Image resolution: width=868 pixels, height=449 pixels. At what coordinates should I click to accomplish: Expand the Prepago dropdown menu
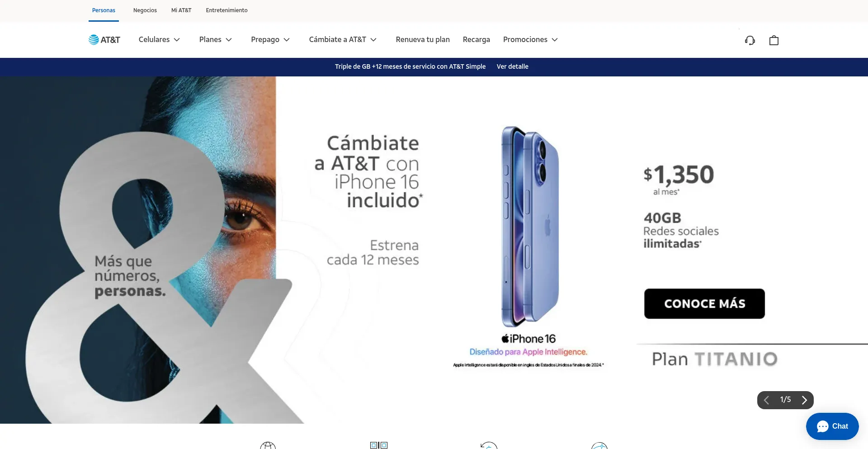click(x=270, y=40)
